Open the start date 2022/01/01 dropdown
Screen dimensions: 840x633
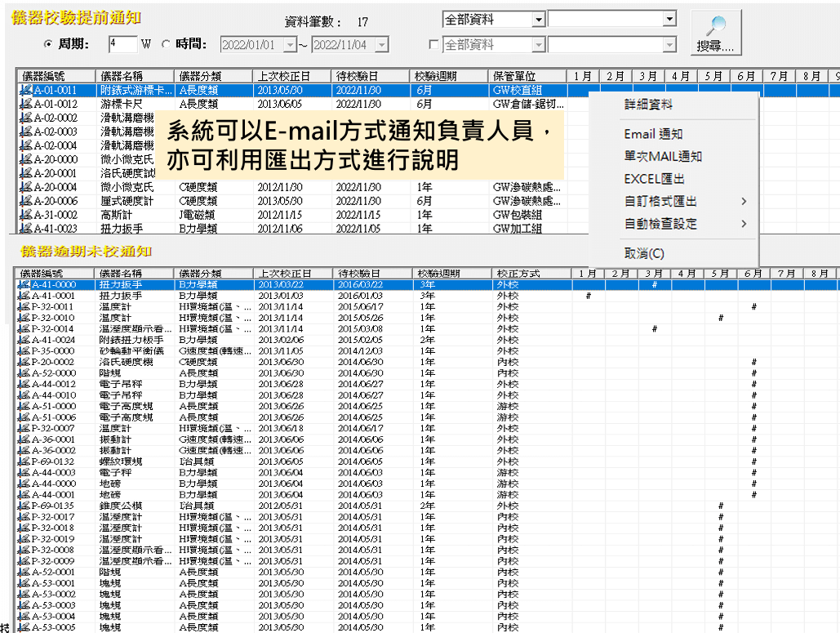click(290, 45)
